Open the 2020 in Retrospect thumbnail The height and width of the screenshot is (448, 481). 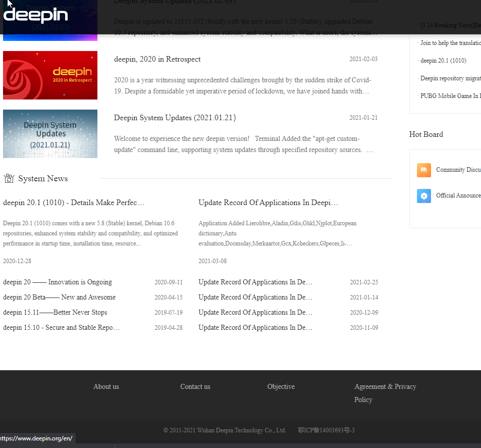click(x=50, y=75)
